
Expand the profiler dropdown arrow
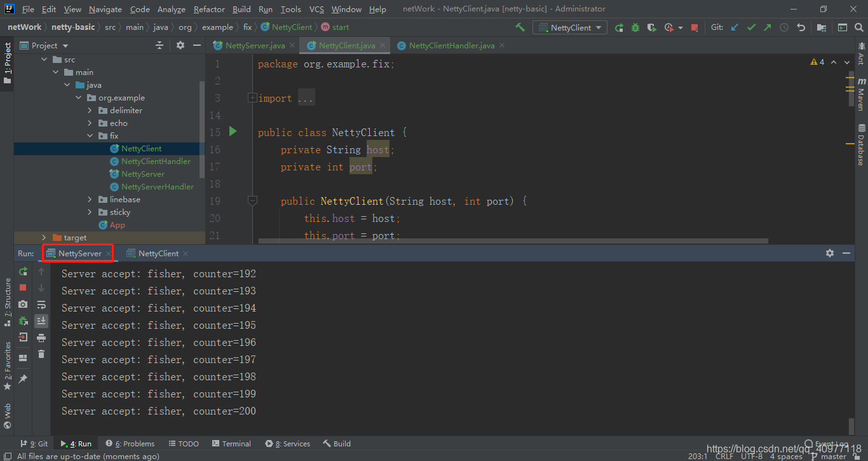[x=681, y=27]
